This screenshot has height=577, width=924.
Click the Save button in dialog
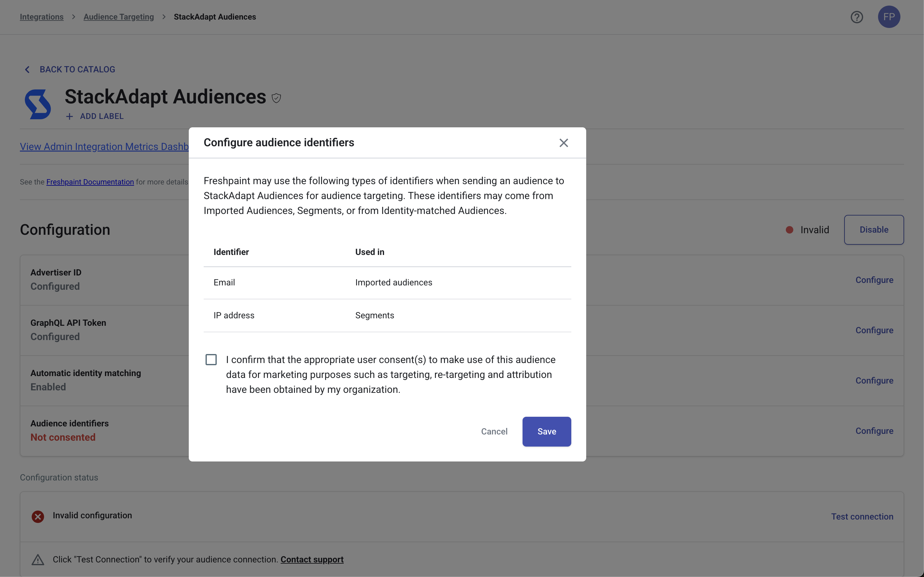(x=546, y=431)
